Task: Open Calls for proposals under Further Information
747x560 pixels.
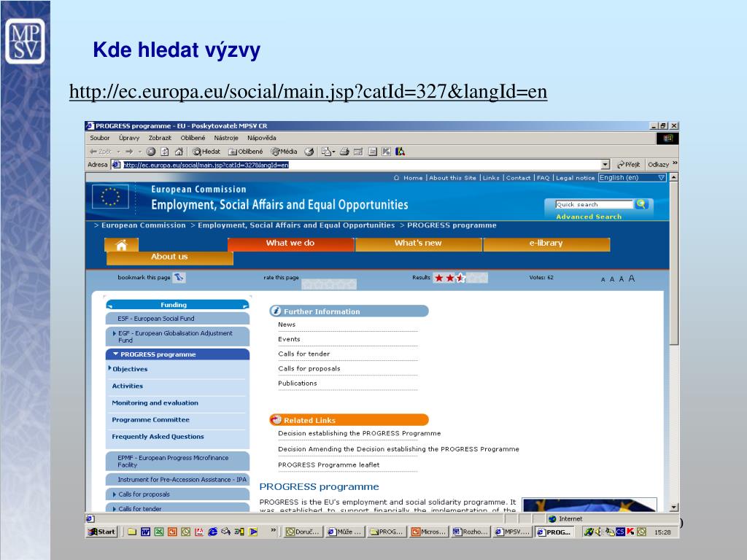Action: tap(309, 368)
